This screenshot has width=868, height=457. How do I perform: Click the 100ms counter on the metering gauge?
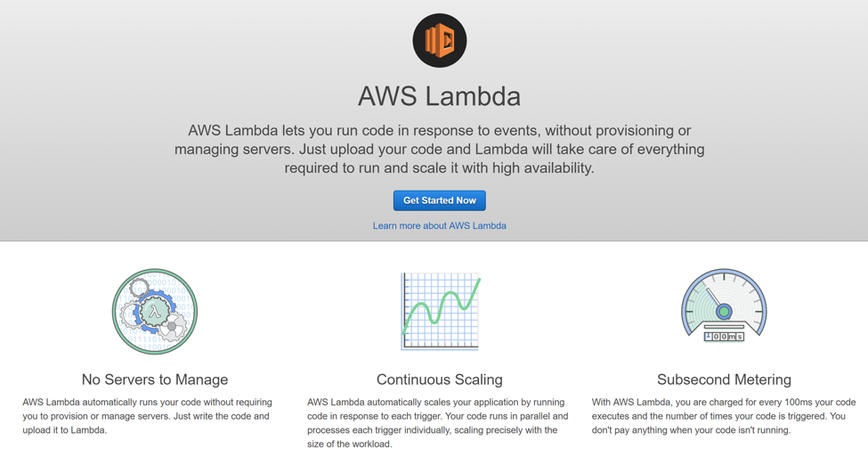(724, 337)
